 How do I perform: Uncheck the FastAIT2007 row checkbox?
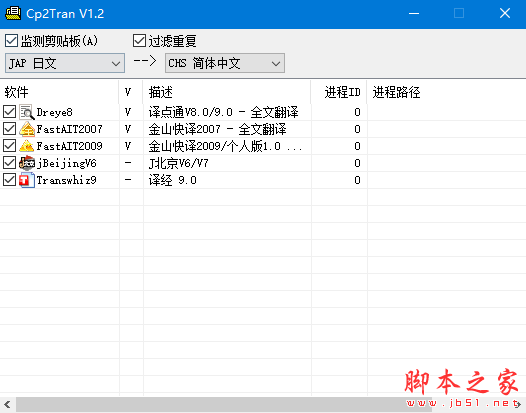[x=9, y=129]
